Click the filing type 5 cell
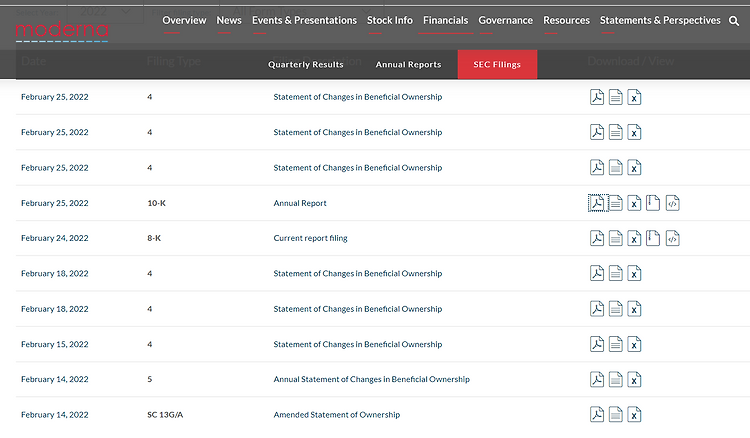 click(150, 379)
